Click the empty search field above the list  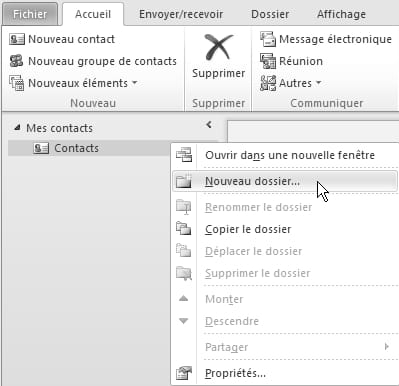point(313,131)
